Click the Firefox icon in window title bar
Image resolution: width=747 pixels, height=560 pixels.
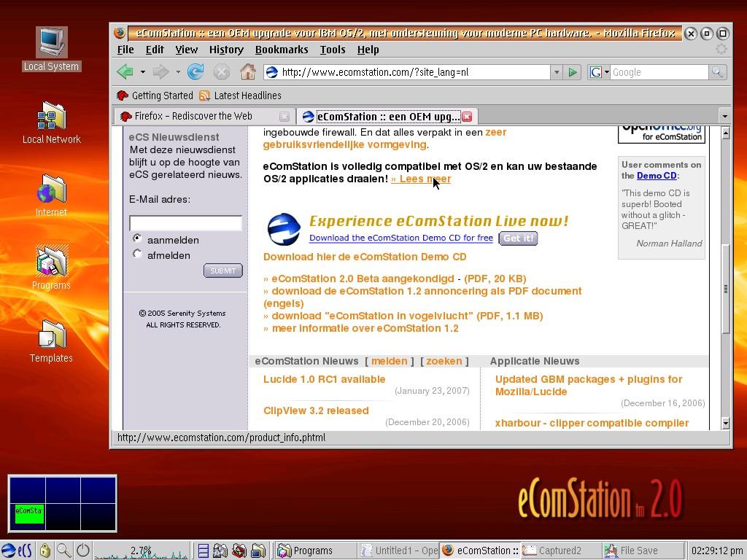click(x=120, y=33)
